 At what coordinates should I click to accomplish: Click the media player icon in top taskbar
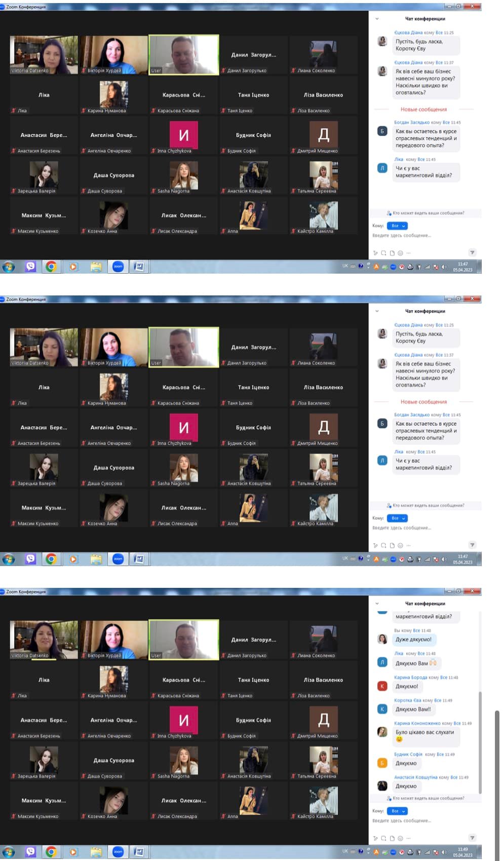click(x=73, y=267)
